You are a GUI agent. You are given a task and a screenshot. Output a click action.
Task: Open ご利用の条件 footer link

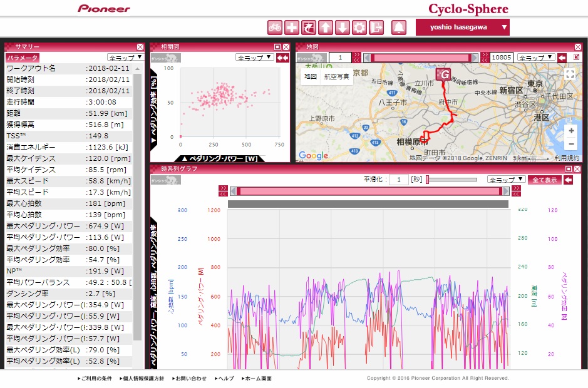[x=95, y=378]
